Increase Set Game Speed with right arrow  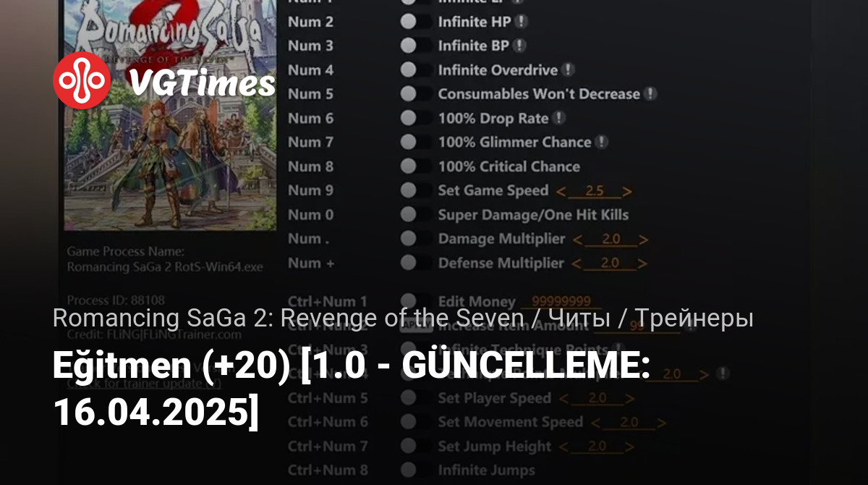coord(627,192)
